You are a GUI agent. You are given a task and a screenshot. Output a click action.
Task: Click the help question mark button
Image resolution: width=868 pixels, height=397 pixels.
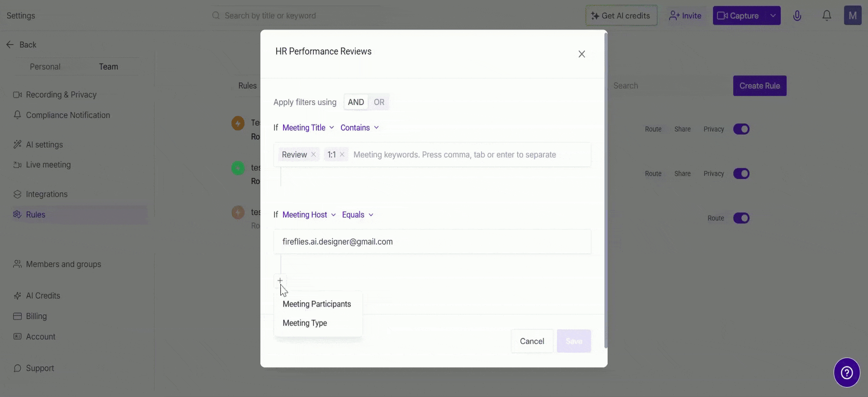(x=847, y=373)
